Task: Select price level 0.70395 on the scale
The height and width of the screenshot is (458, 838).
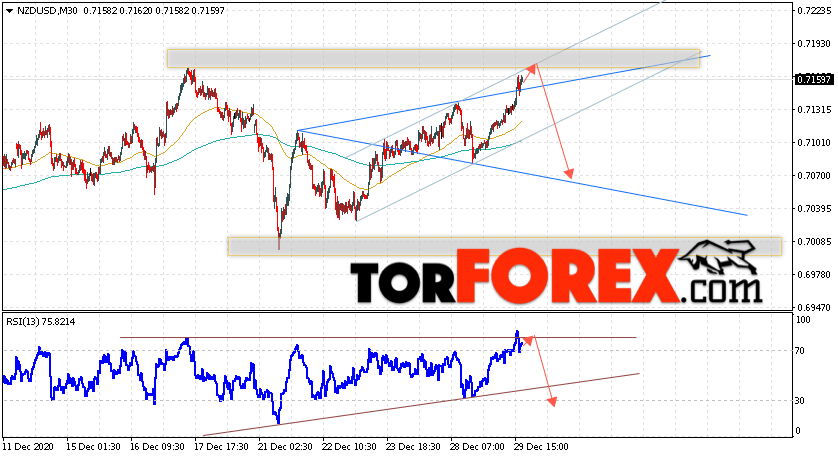Action: point(814,208)
